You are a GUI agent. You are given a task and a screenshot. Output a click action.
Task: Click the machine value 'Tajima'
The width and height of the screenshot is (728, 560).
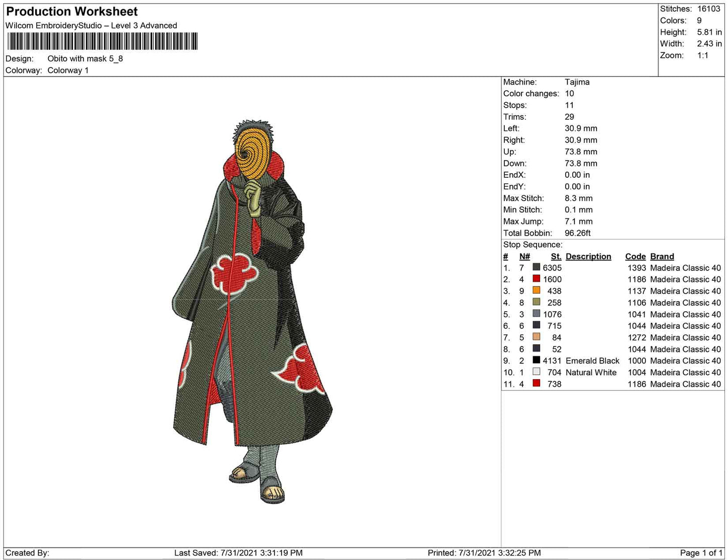577,82
